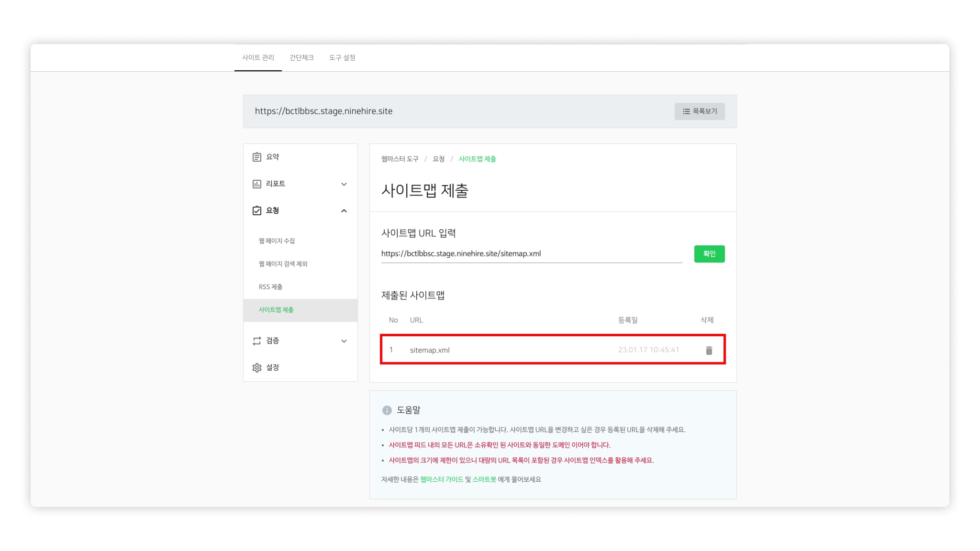Click the 요약 summary clipboard icon
The width and height of the screenshot is (980, 551).
257,157
